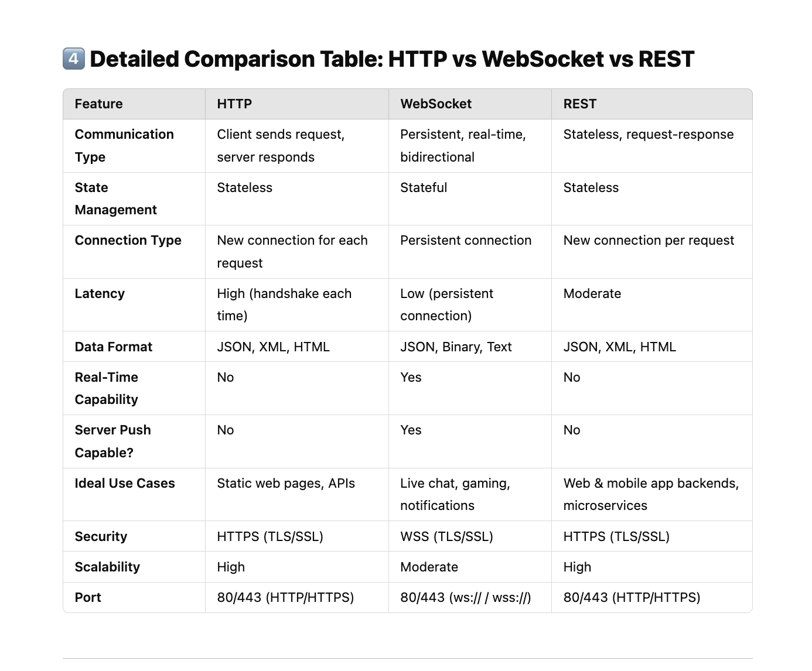Click the Detailed Comparison Table heading text
812x671 pixels.
coord(391,59)
